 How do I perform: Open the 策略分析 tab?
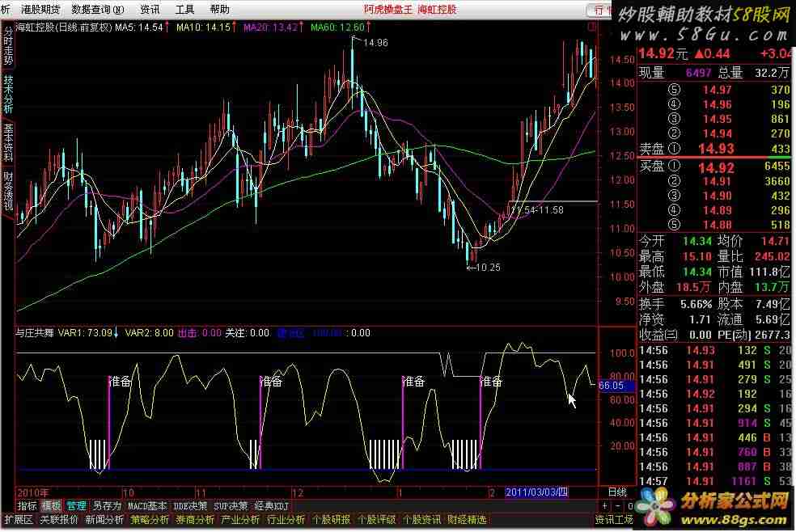(150, 519)
